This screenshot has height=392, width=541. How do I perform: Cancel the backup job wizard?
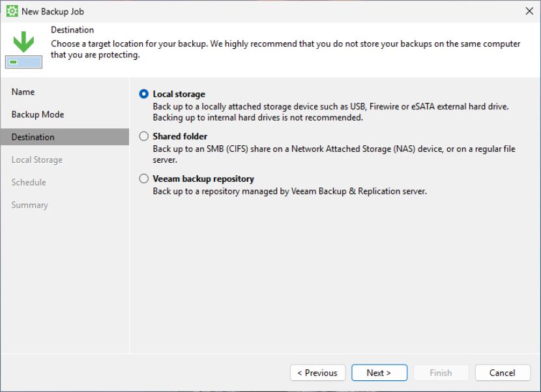(503, 372)
